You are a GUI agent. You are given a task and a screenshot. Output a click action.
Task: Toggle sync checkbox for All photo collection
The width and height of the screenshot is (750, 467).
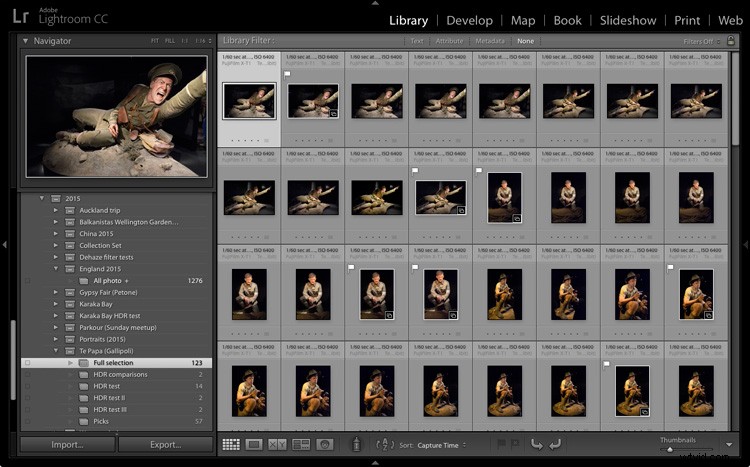[x=27, y=281]
